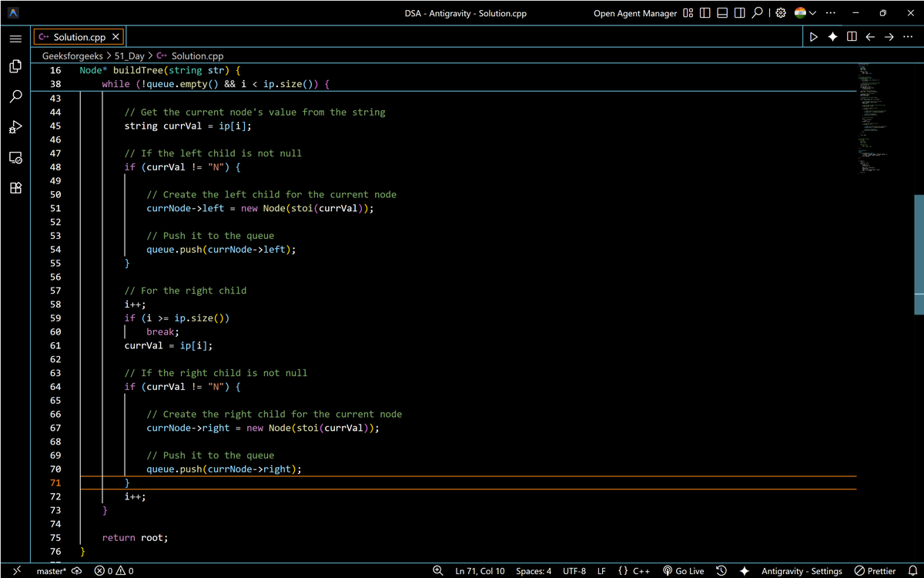Open the account profile dropdown chevron
This screenshot has width=924, height=578.
pyautogui.click(x=813, y=13)
